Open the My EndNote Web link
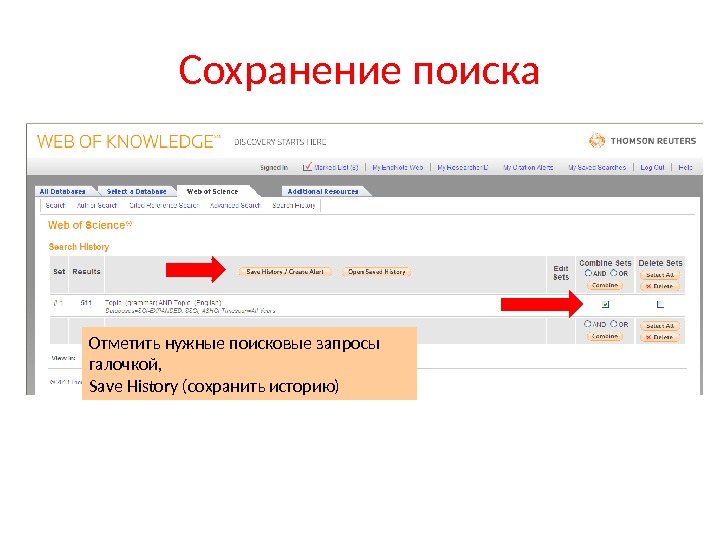720x540 pixels. click(x=398, y=168)
